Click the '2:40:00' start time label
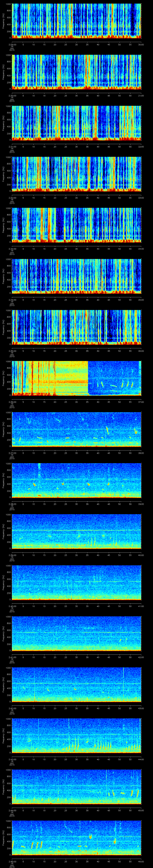 coord(12,606)
